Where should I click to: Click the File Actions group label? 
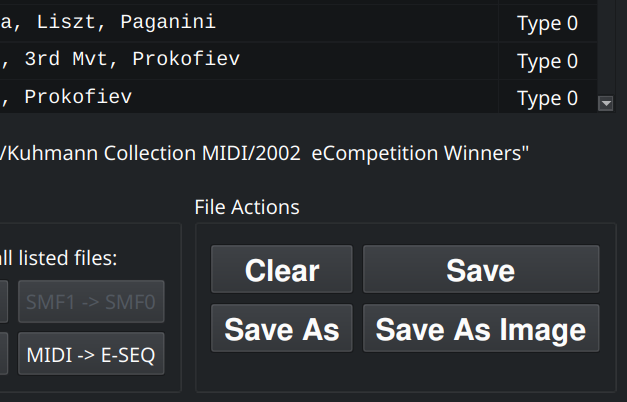point(246,207)
